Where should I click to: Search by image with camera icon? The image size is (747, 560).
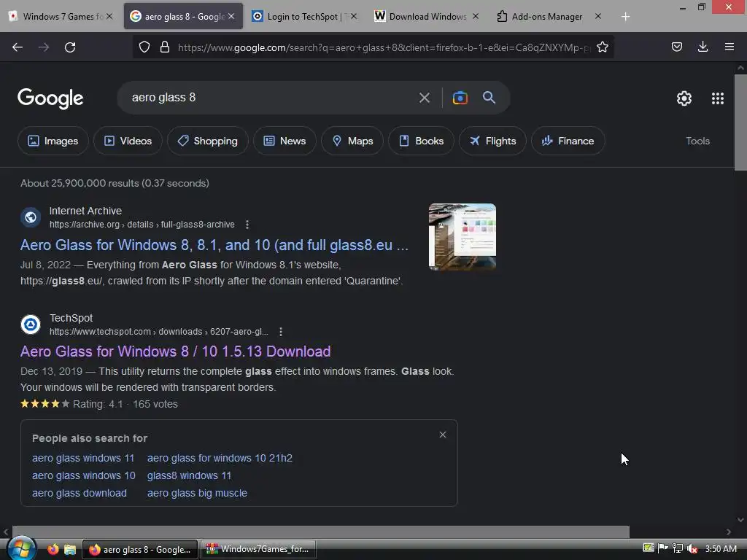coord(460,98)
